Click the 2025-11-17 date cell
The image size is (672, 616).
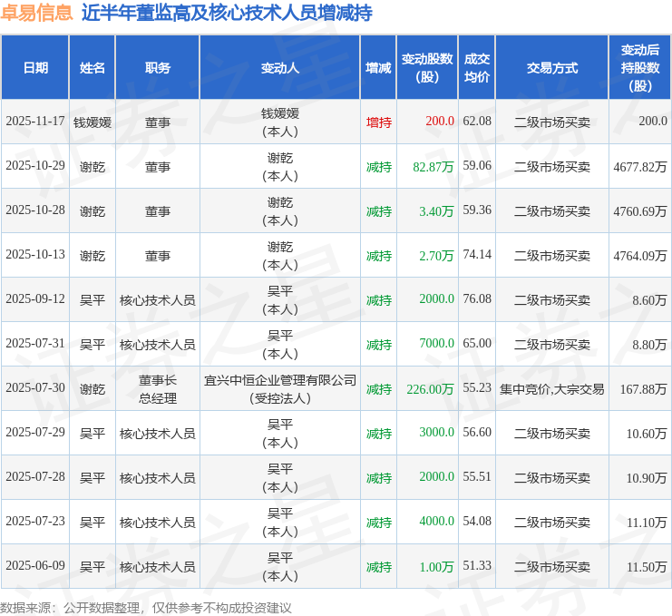pos(35,122)
